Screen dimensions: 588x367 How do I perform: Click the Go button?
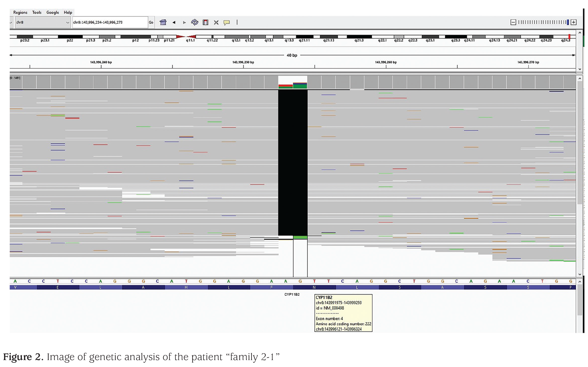coord(151,22)
